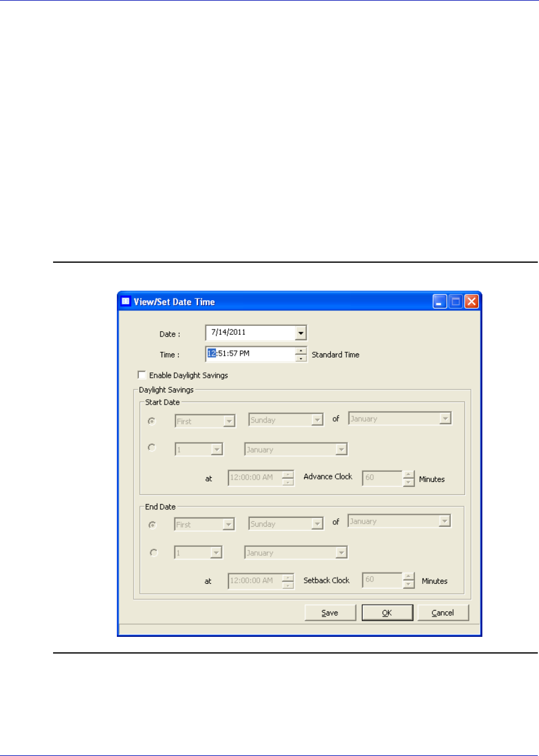
Task: Click the 'Enable Daylight Savings' label text
Action: 188,376
